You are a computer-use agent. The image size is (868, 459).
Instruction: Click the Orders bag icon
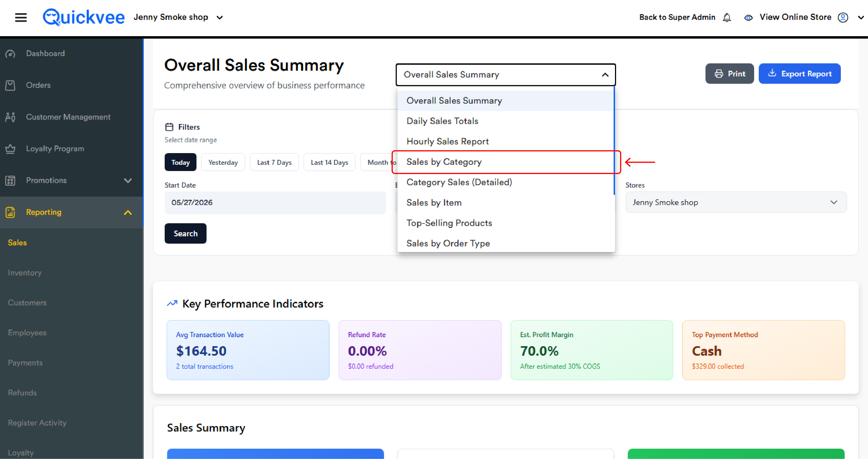click(x=10, y=85)
